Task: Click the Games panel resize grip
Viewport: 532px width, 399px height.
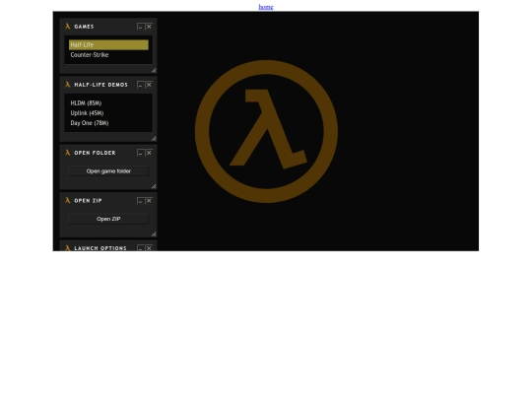Action: [x=154, y=71]
